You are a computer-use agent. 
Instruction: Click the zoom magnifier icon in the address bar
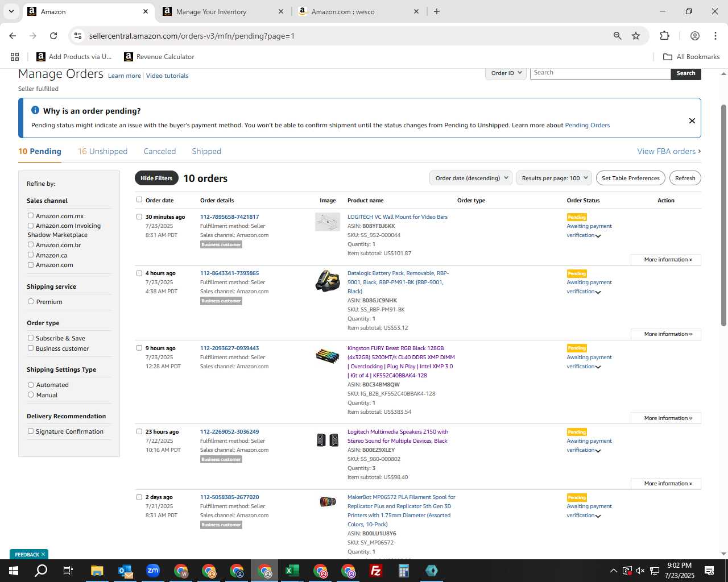coord(617,36)
